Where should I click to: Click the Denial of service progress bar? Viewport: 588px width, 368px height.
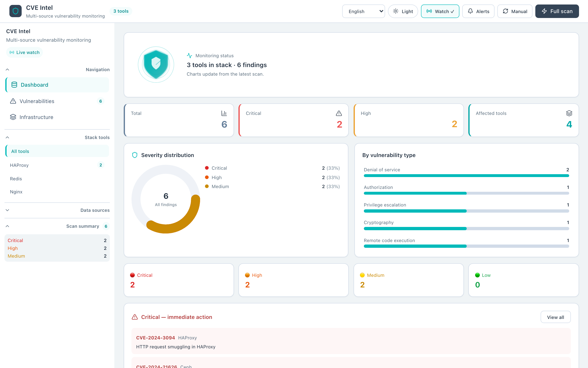click(466, 175)
